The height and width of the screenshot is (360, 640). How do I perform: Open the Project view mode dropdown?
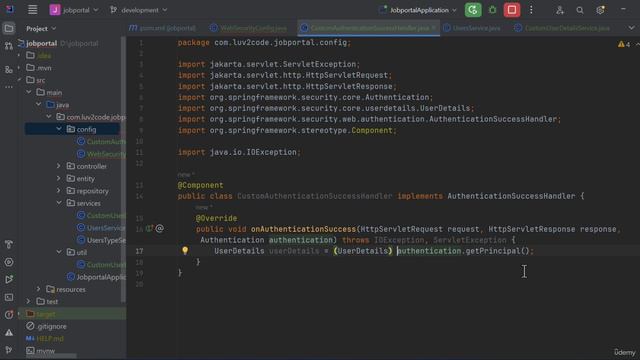pyautogui.click(x=41, y=29)
